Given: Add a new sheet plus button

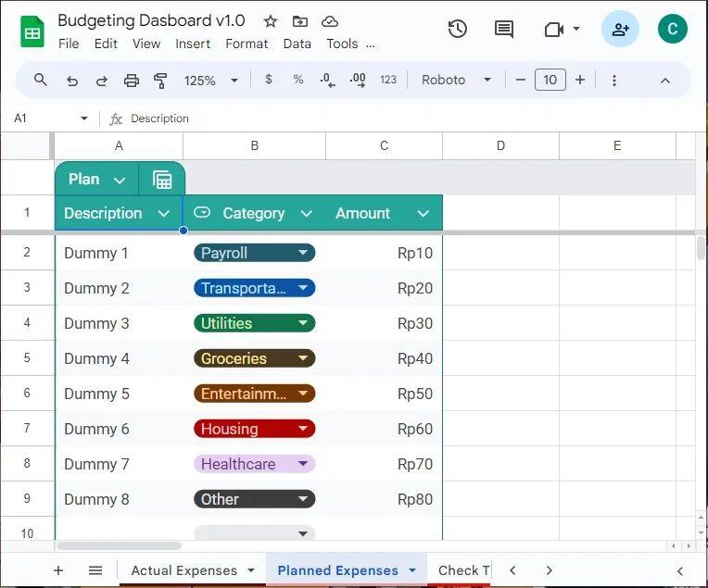Looking at the screenshot, I should [58, 570].
